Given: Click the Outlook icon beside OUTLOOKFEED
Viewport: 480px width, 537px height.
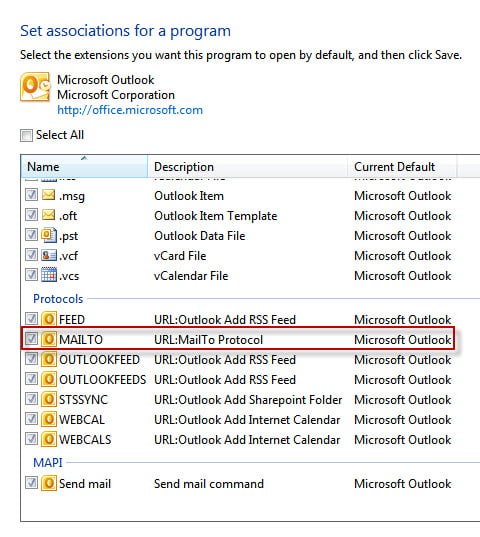Looking at the screenshot, I should (x=49, y=359).
